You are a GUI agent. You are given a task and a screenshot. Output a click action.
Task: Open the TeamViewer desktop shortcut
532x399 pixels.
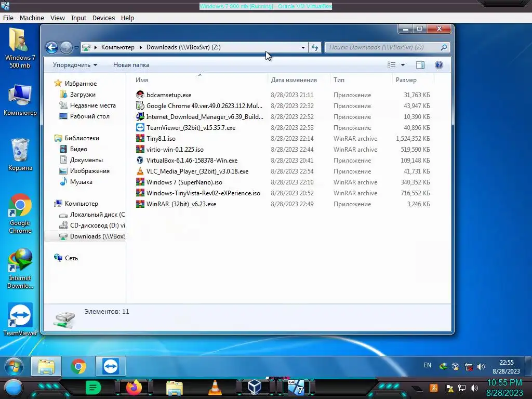pos(20,320)
